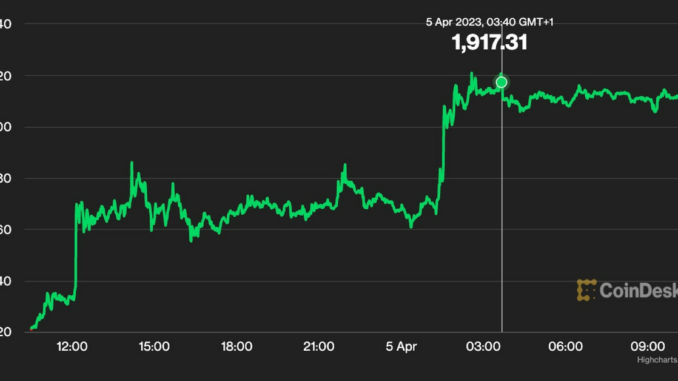This screenshot has width=678, height=381.
Task: Click the highest price peak before 03:00
Action: pos(472,73)
